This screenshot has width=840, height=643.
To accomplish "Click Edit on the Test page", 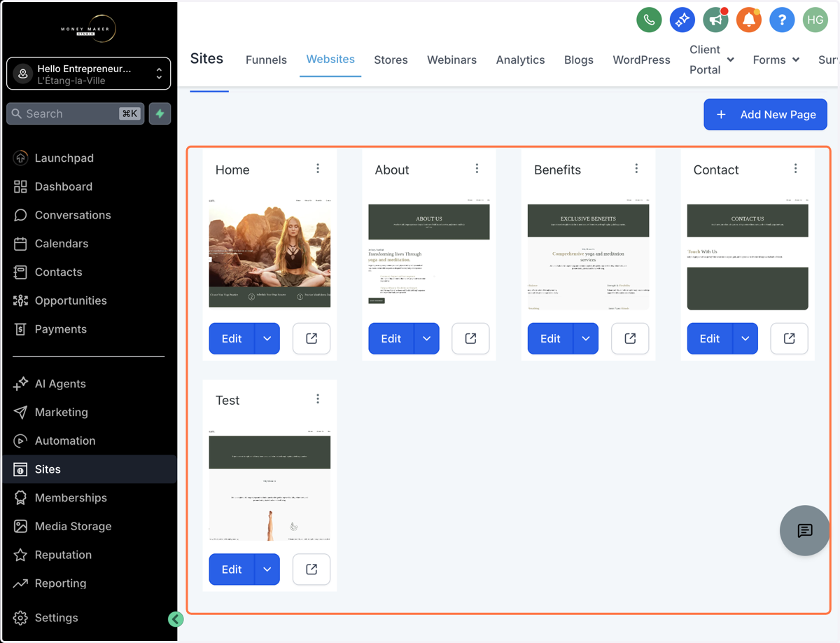I will pyautogui.click(x=232, y=569).
